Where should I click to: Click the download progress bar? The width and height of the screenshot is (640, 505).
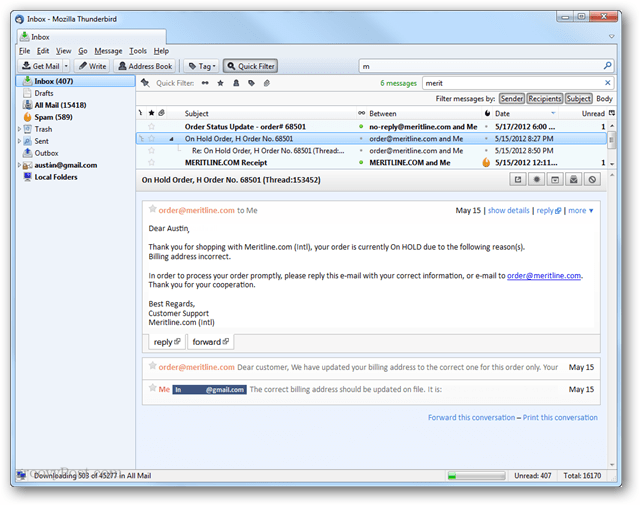pos(476,476)
